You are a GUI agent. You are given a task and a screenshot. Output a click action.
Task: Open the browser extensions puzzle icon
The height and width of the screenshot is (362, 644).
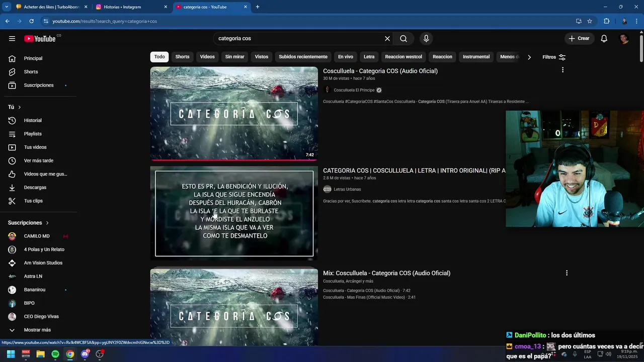click(606, 21)
